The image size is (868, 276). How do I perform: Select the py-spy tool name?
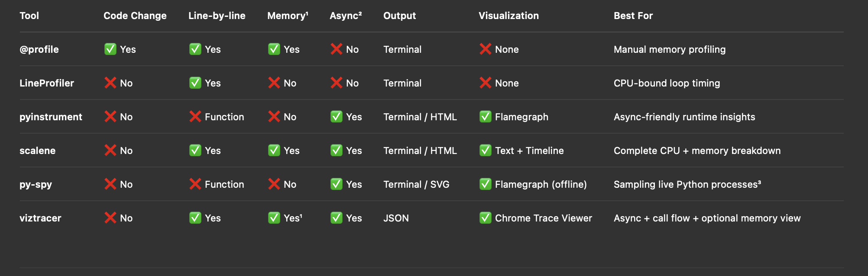click(x=36, y=184)
